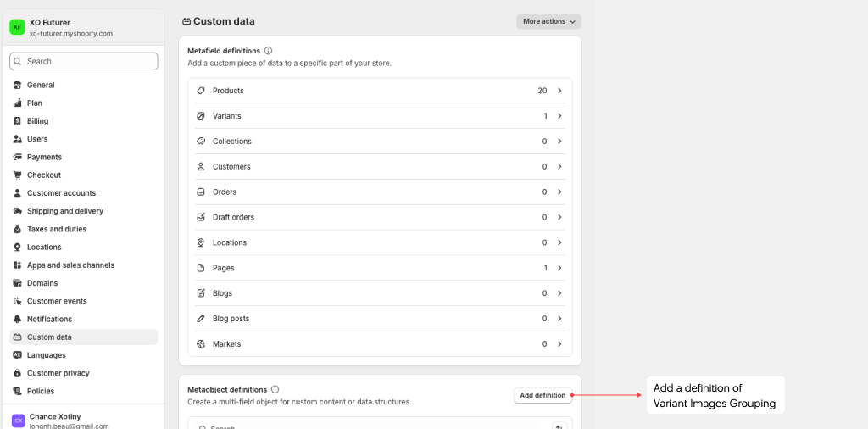Click the Notifications bell icon
The height and width of the screenshot is (429, 868).
point(18,320)
